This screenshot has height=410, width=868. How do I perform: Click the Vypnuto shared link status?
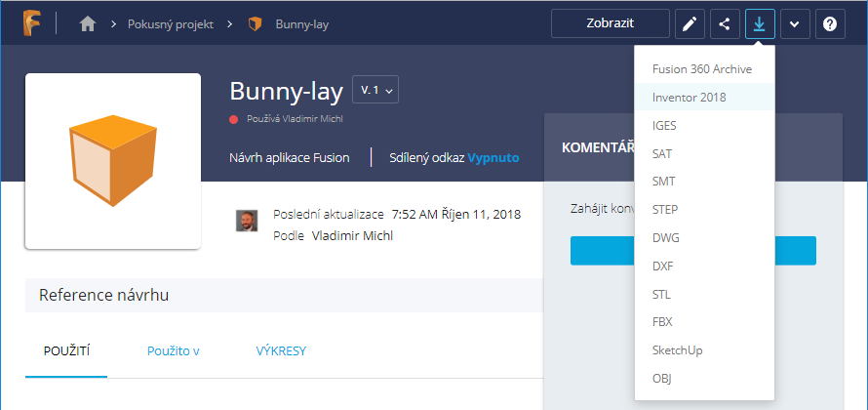click(493, 158)
